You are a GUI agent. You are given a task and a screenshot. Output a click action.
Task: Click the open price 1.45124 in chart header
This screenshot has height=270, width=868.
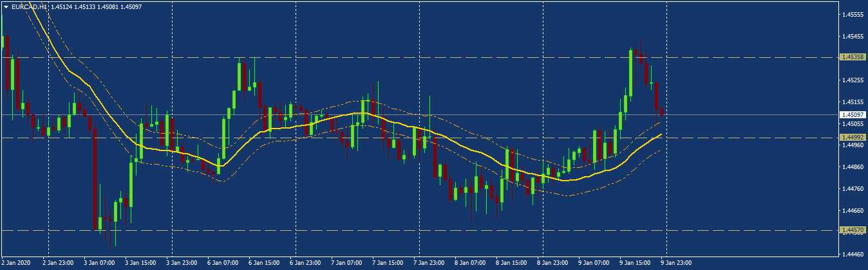[x=61, y=6]
